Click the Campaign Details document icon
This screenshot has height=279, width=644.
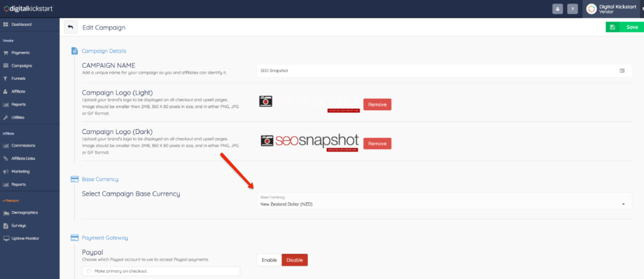pos(74,51)
